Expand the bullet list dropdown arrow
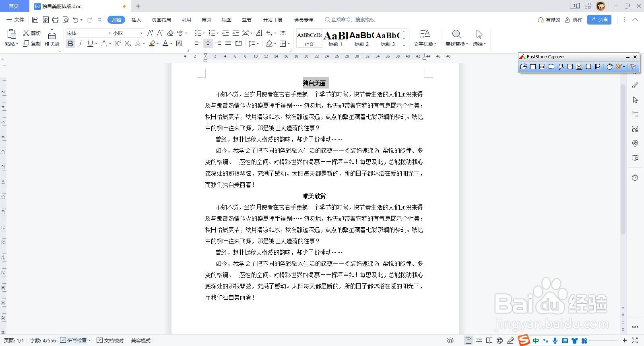644x346 pixels. pyautogui.click(x=203, y=33)
